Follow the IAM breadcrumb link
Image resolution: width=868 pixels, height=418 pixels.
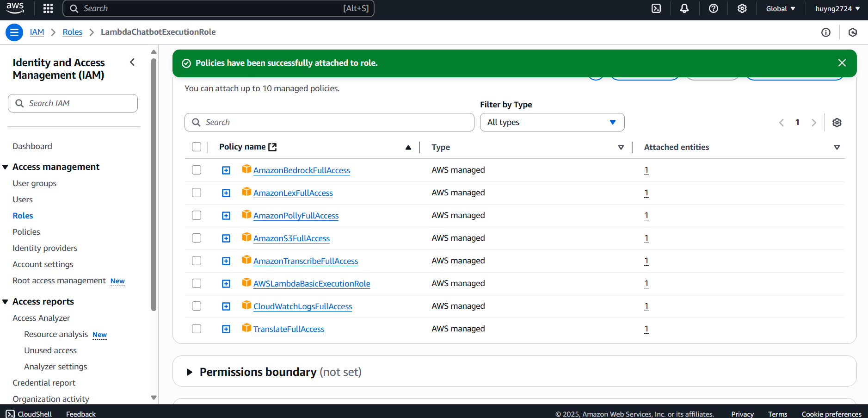tap(37, 32)
